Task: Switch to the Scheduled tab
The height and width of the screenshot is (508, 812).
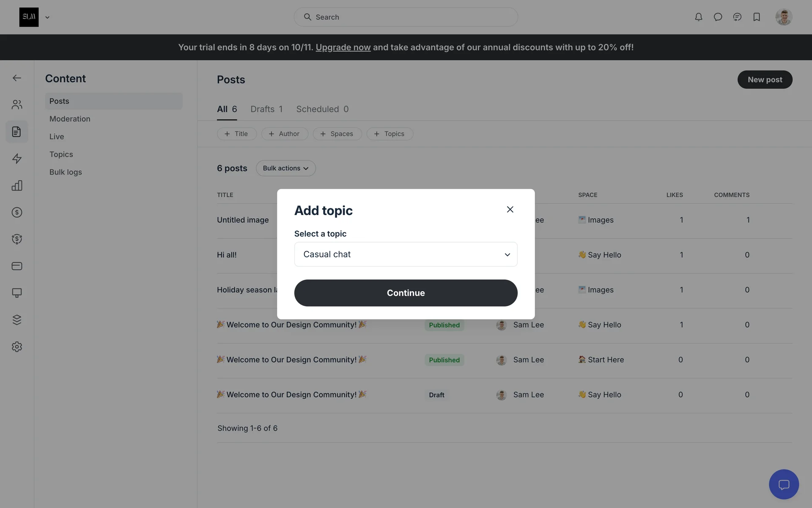Action: (322, 109)
